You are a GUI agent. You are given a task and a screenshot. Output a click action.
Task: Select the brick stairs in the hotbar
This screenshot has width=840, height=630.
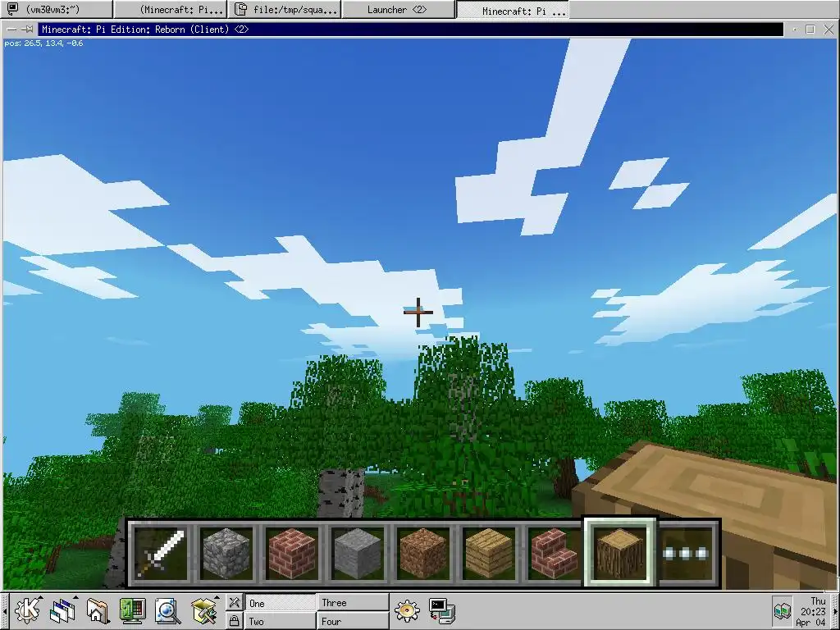554,554
